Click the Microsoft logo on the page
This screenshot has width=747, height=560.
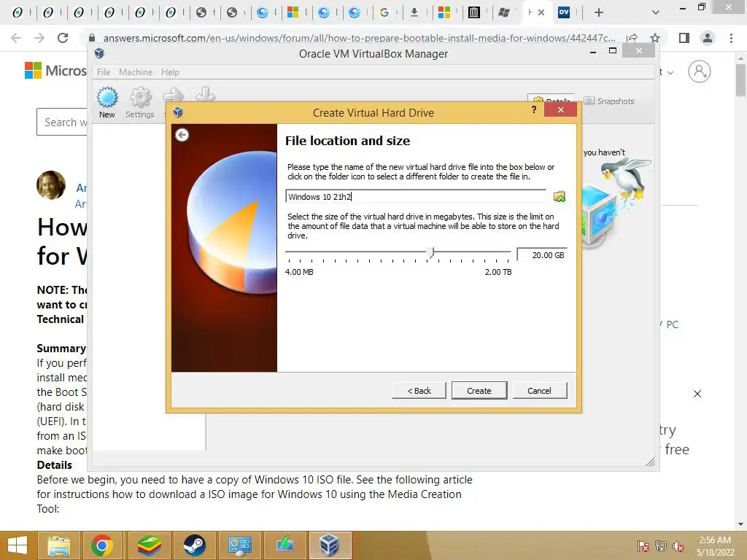tap(34, 71)
